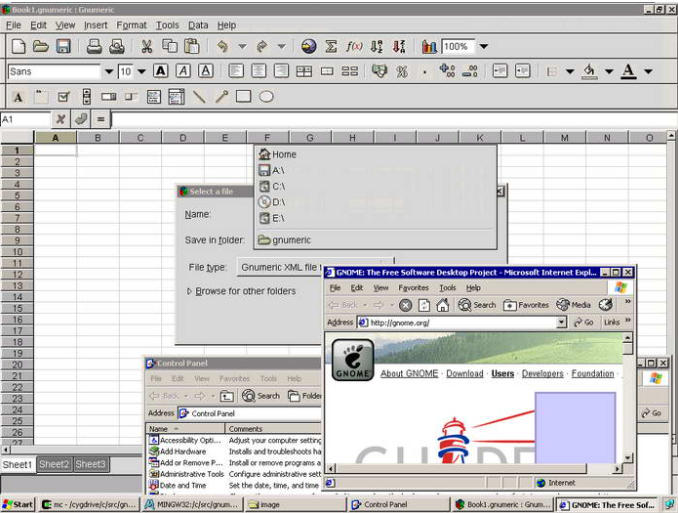The width and height of the screenshot is (678, 513).
Task: Toggle italic text formatting
Action: (184, 71)
